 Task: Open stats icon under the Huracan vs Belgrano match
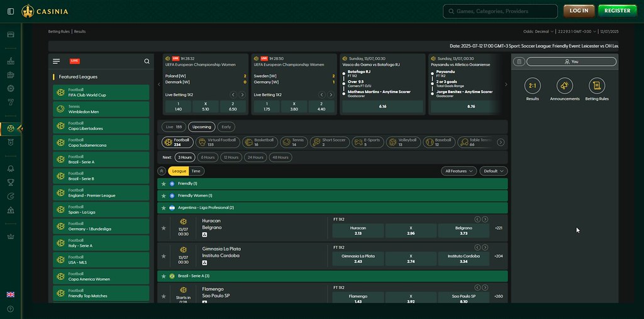204,235
